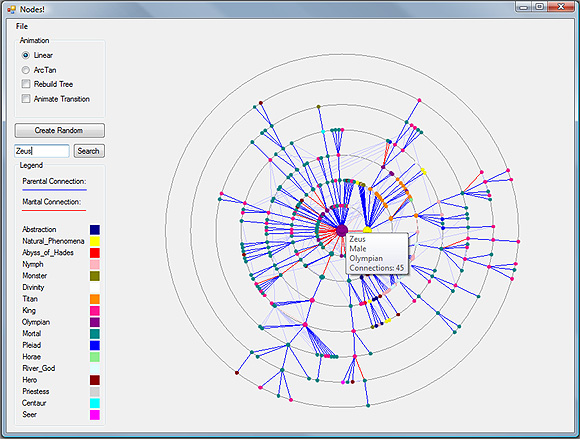The width and height of the screenshot is (580, 439).
Task: Select the ArcTan animation option
Action: click(x=26, y=70)
